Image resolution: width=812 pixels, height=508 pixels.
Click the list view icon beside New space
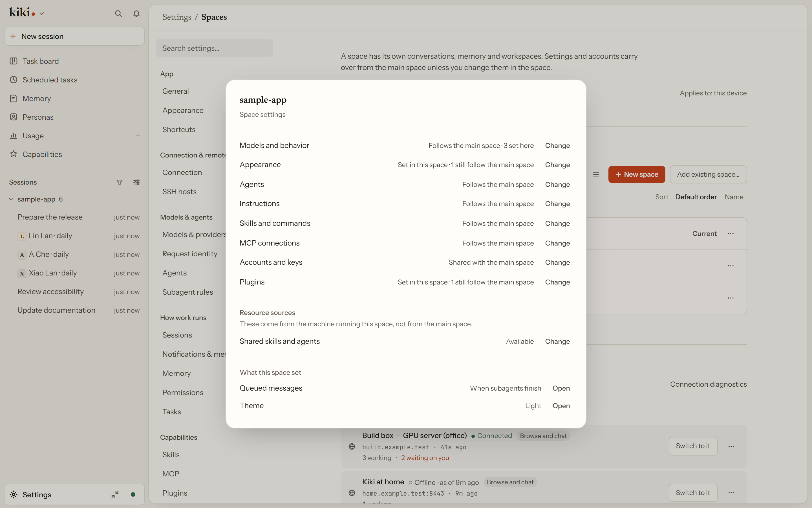pos(596,174)
